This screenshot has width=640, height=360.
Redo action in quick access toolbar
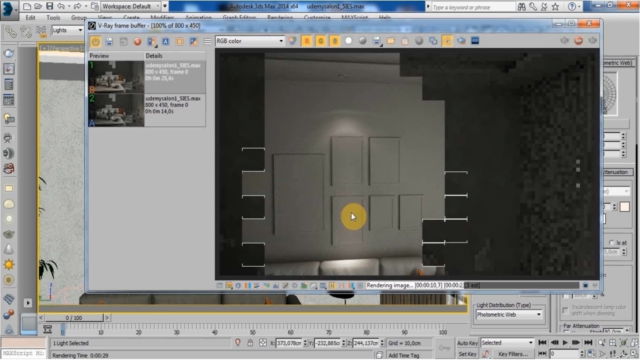click(x=77, y=6)
